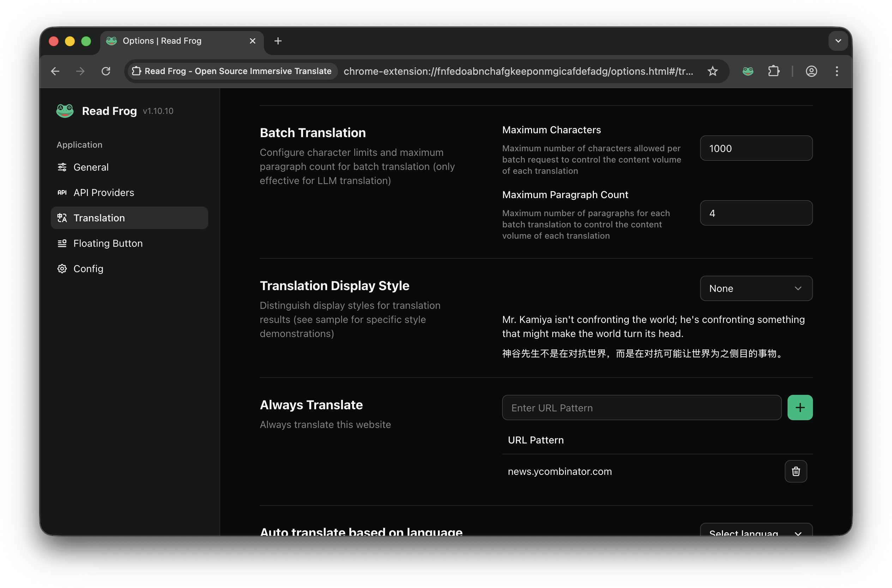Open the Chrome profile account icon

811,71
